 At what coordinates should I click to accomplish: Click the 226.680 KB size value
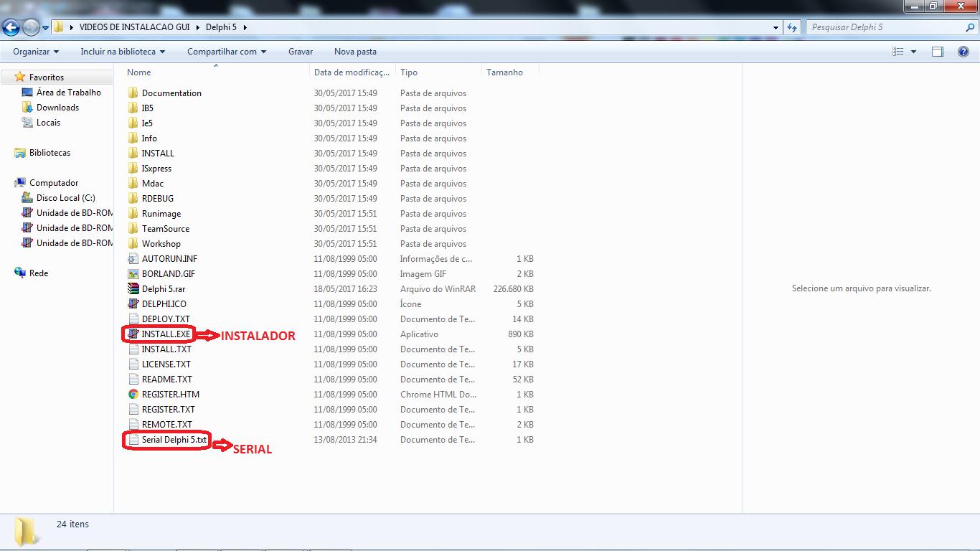[x=514, y=288]
